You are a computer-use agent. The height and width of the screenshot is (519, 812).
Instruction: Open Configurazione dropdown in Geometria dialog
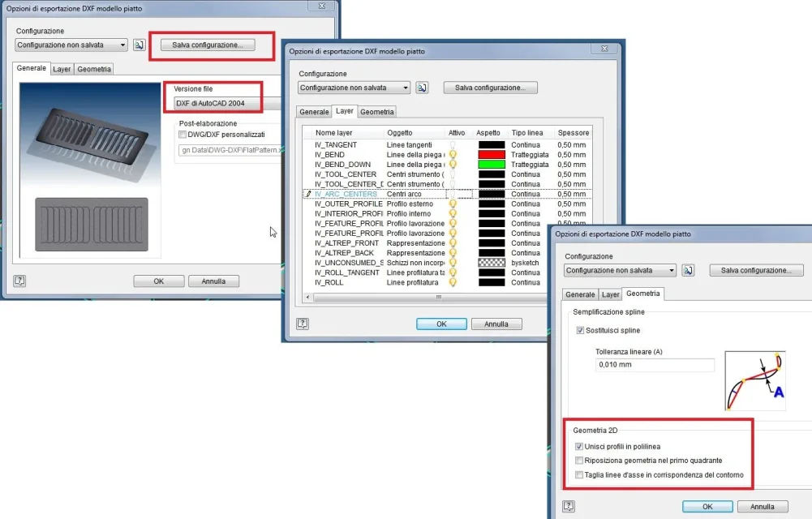point(620,270)
